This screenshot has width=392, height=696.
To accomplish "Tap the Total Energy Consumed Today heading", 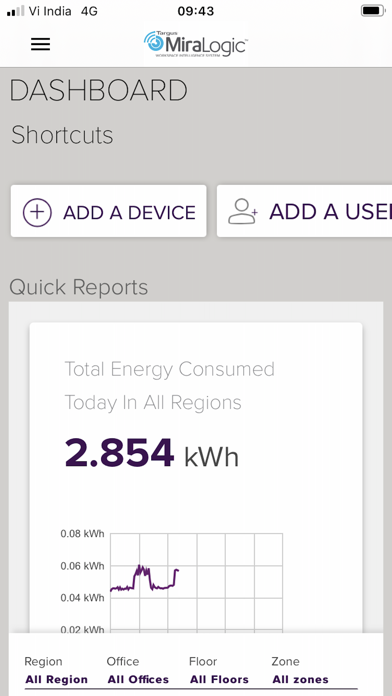I will click(170, 386).
